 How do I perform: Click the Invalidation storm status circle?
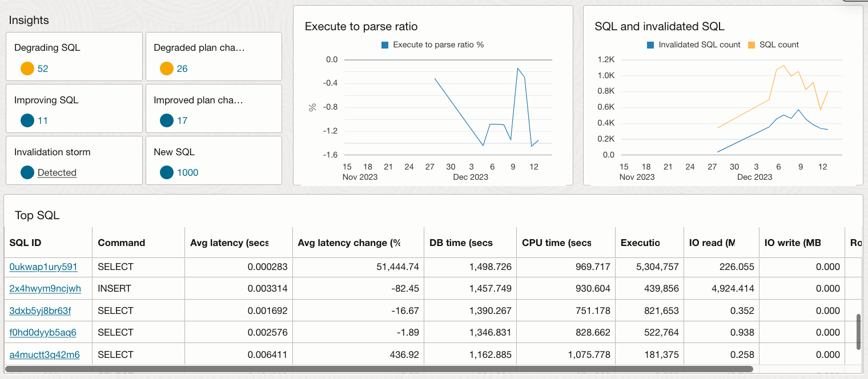27,172
